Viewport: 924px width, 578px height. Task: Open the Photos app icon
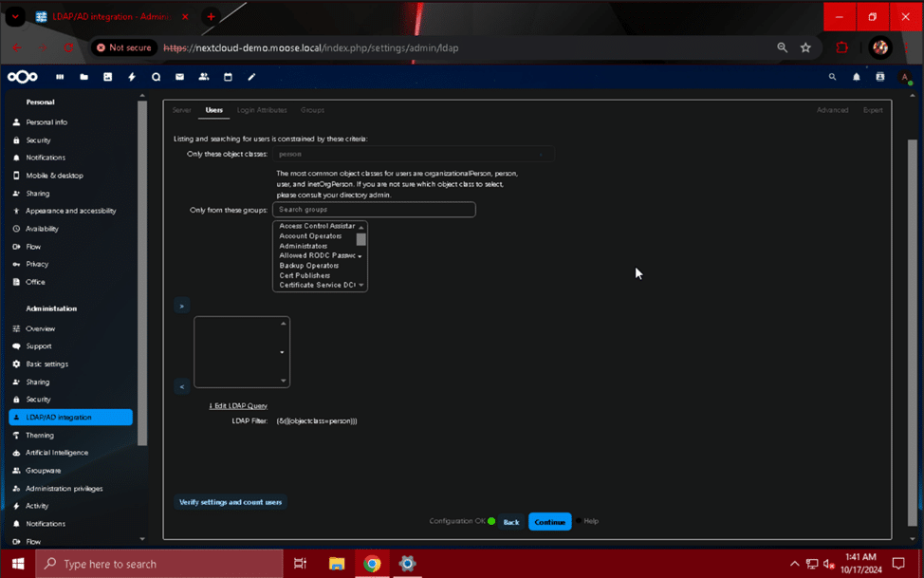pyautogui.click(x=108, y=77)
